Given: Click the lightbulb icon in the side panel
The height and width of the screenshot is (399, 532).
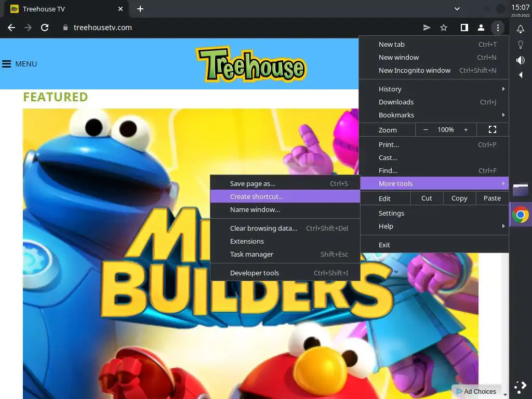Looking at the screenshot, I should 521,45.
